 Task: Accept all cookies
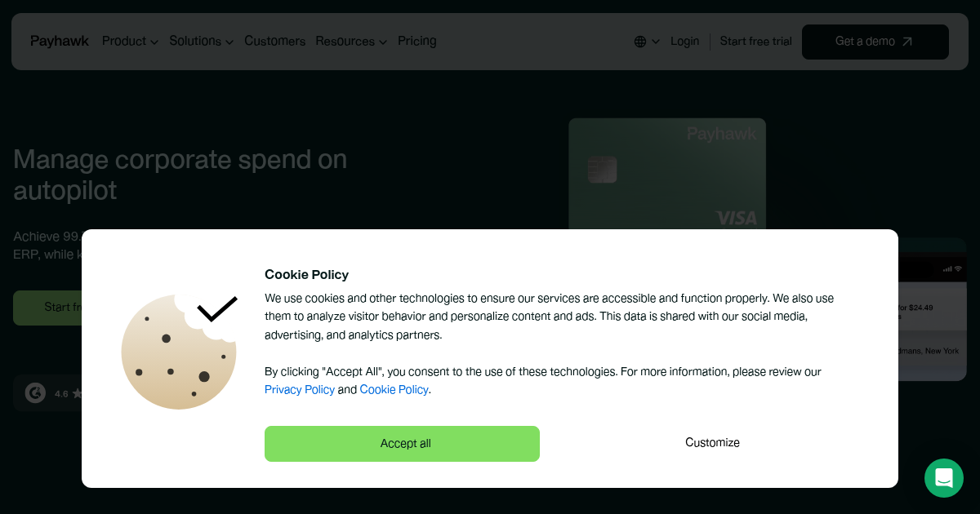click(402, 443)
